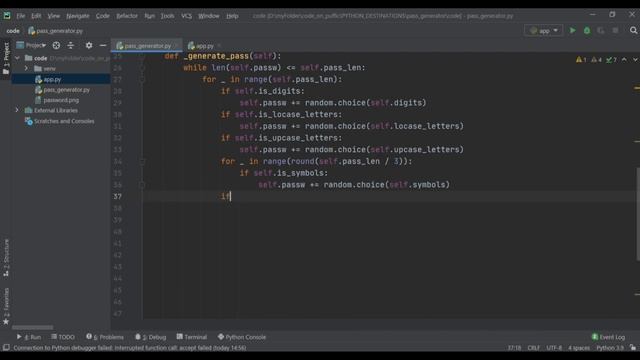
Task: Place cursor on line 37 after if
Action: tap(231, 197)
